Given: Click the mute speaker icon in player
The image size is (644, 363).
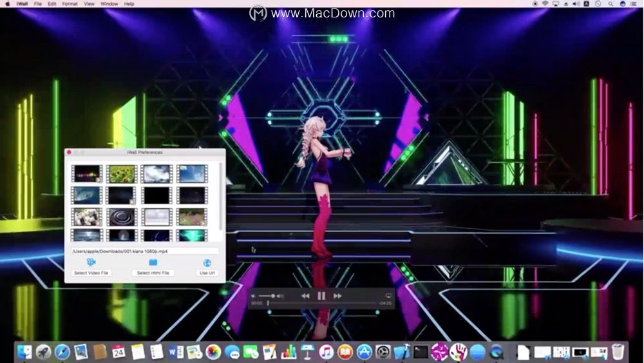Looking at the screenshot, I should click(x=253, y=296).
